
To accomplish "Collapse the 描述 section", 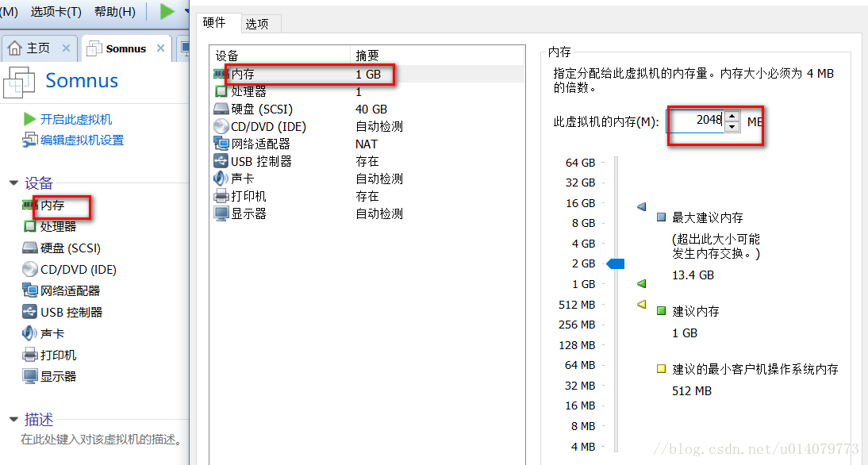I will coord(13,420).
